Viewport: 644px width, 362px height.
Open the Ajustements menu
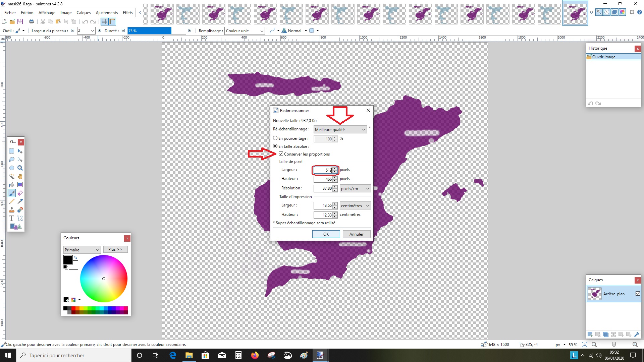[x=107, y=13]
